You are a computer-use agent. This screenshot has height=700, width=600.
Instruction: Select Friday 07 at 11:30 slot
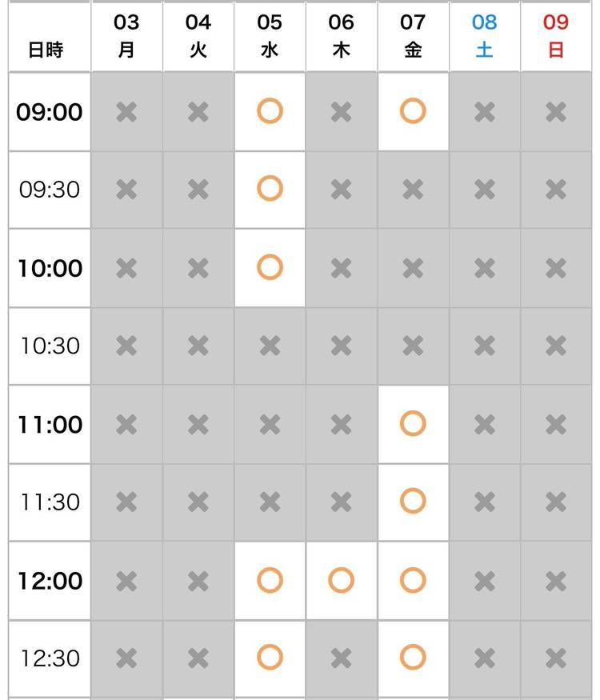click(413, 502)
